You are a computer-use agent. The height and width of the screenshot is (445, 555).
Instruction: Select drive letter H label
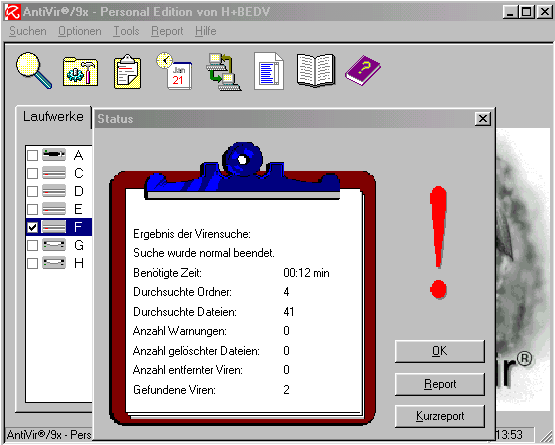click(x=79, y=263)
